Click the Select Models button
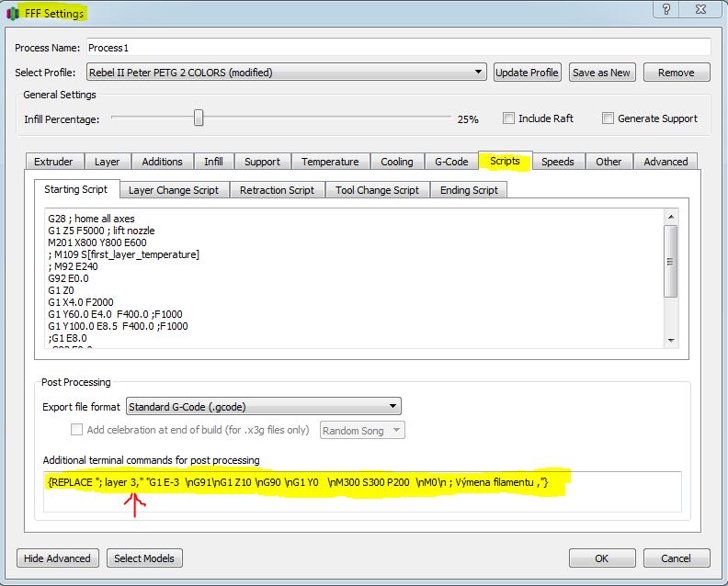Viewport: 728px width, 586px height. [143, 558]
